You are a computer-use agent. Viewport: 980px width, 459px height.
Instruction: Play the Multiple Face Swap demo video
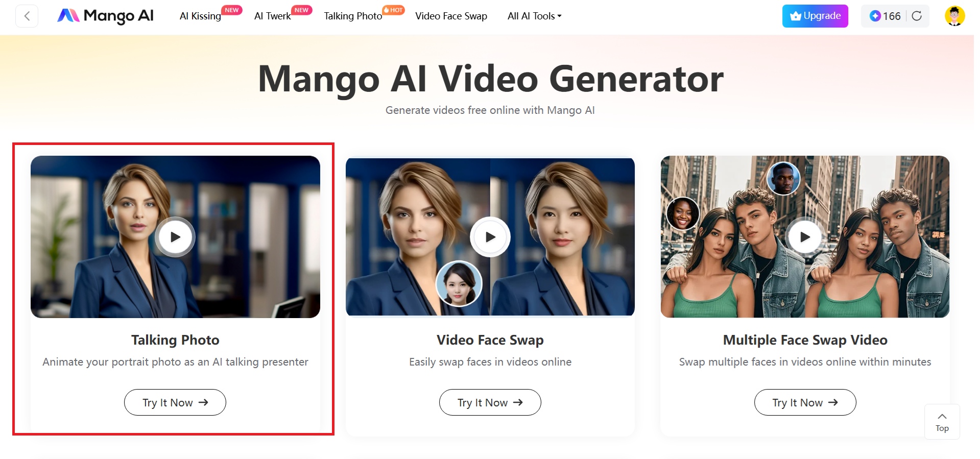point(805,237)
